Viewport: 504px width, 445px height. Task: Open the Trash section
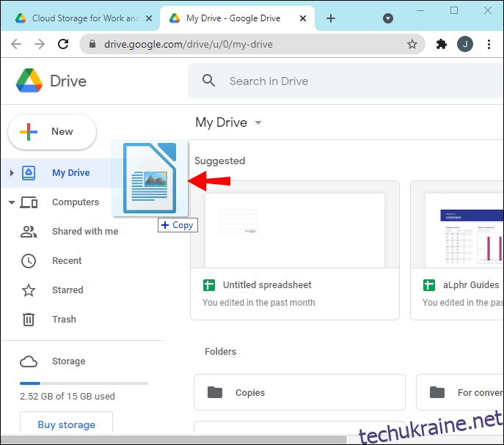pyautogui.click(x=64, y=319)
